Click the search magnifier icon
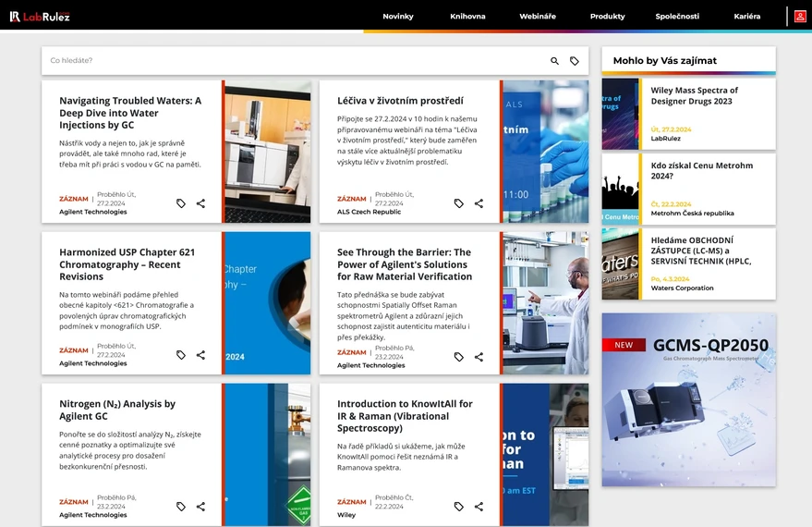Viewport: 812px width, 527px height. (555, 61)
